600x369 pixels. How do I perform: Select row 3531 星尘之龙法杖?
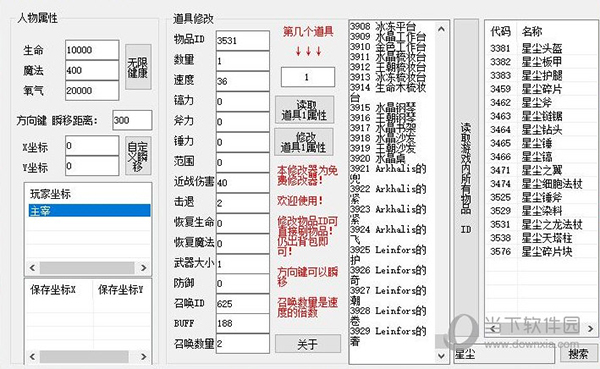[x=541, y=224]
